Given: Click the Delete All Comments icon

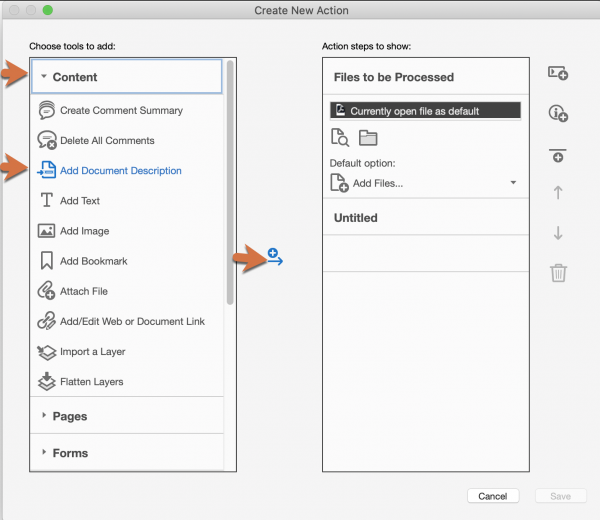Looking at the screenshot, I should (x=47, y=140).
